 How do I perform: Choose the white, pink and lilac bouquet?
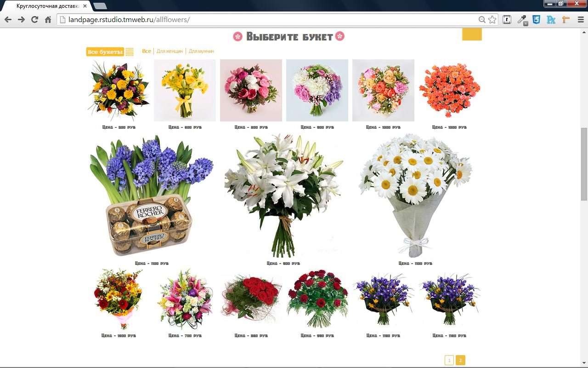pyautogui.click(x=317, y=90)
